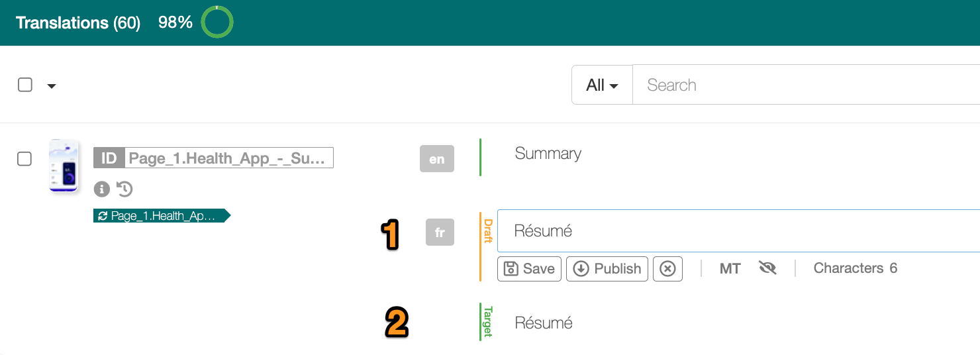Image resolution: width=980 pixels, height=355 pixels.
Task: Expand the caret beside select-all checkbox
Action: (x=52, y=86)
